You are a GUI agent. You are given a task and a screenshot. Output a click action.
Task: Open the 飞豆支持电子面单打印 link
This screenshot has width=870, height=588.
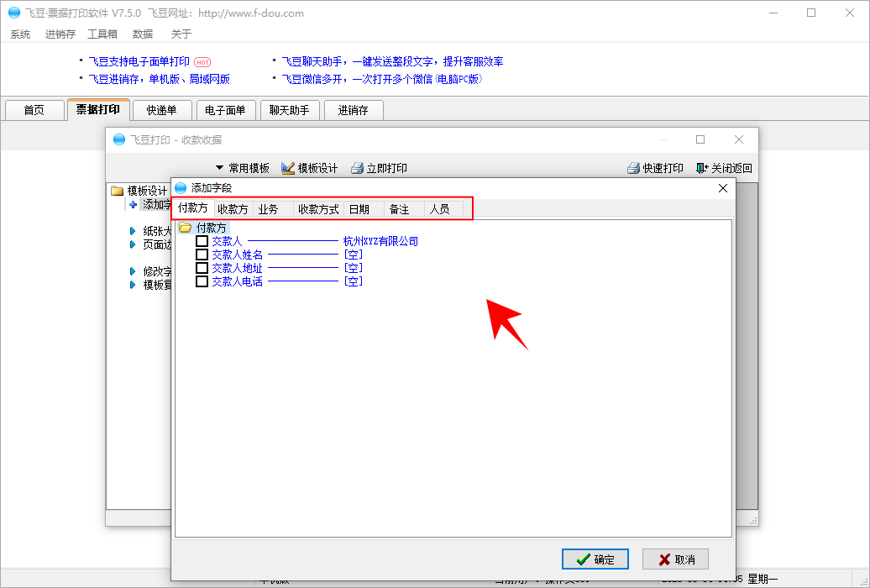139,61
